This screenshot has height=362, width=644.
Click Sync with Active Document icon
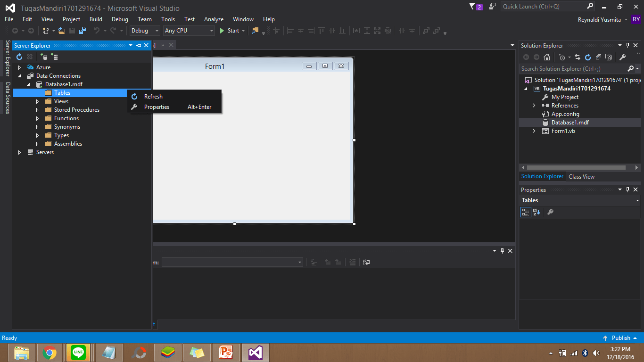578,58
